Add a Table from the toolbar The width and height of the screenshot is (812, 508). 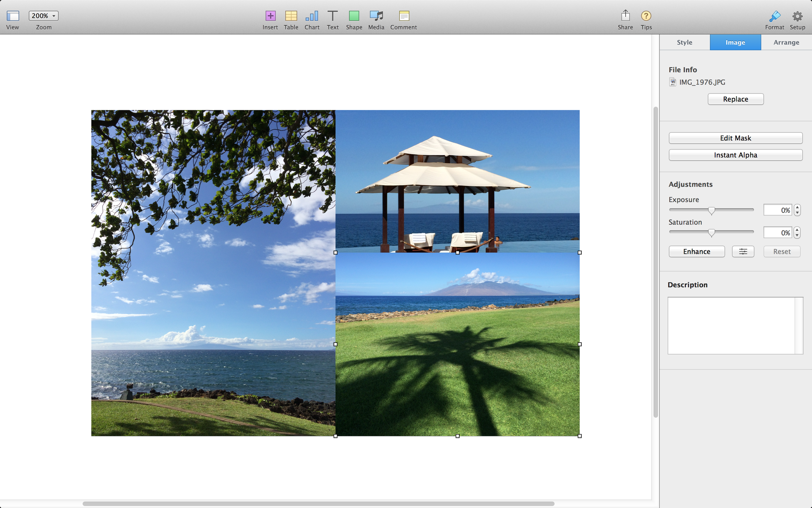tap(291, 16)
